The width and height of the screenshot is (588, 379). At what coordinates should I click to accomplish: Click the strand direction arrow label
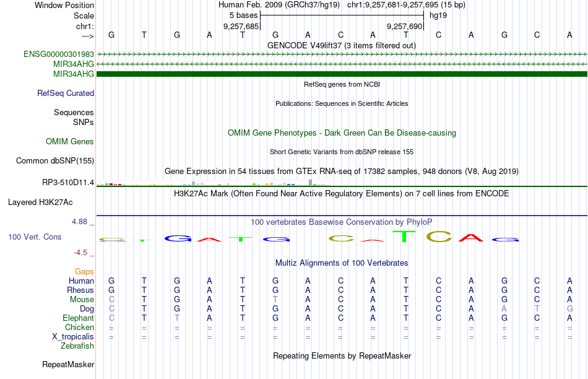click(x=88, y=36)
